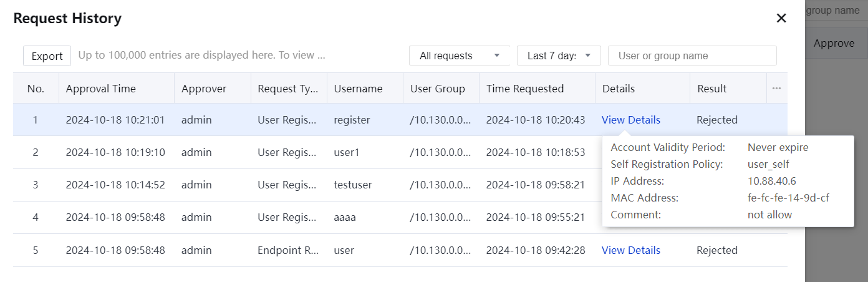Image resolution: width=868 pixels, height=282 pixels.
Task: Click the No. column header
Action: (36, 89)
